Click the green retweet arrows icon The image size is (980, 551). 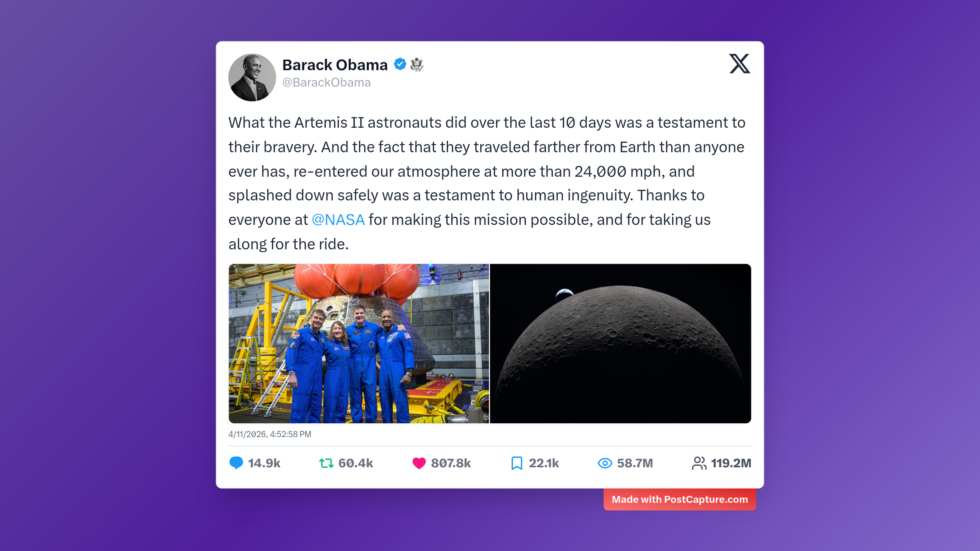326,463
